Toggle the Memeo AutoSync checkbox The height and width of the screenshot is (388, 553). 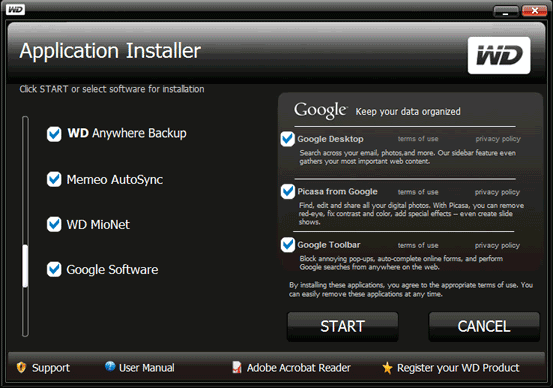click(54, 179)
